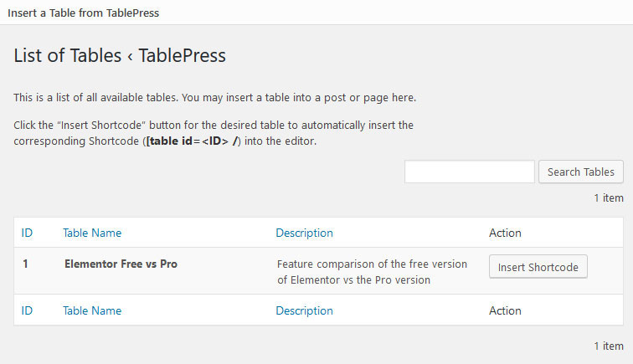This screenshot has height=364, width=633.
Task: Click the bottom Action column footer
Action: 505,310
